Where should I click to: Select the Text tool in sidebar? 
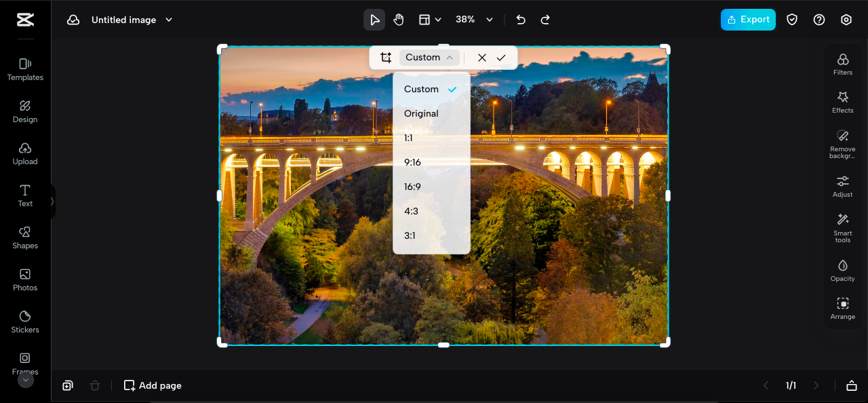pyautogui.click(x=25, y=195)
